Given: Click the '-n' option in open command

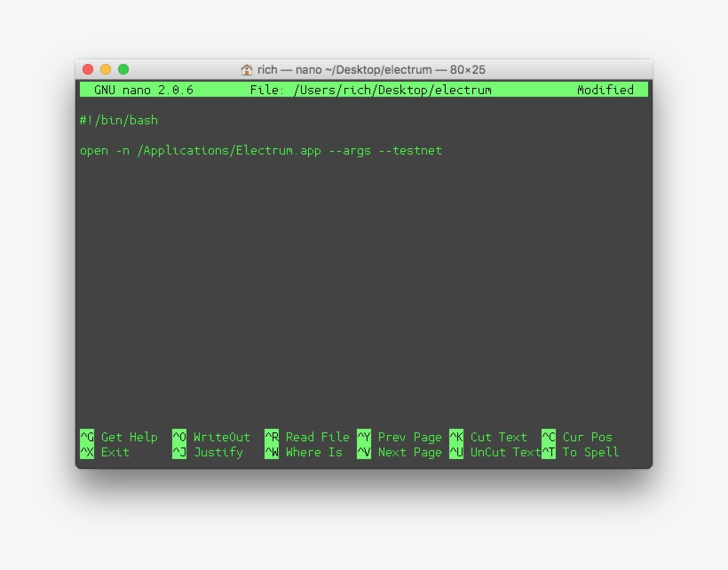Looking at the screenshot, I should [123, 151].
